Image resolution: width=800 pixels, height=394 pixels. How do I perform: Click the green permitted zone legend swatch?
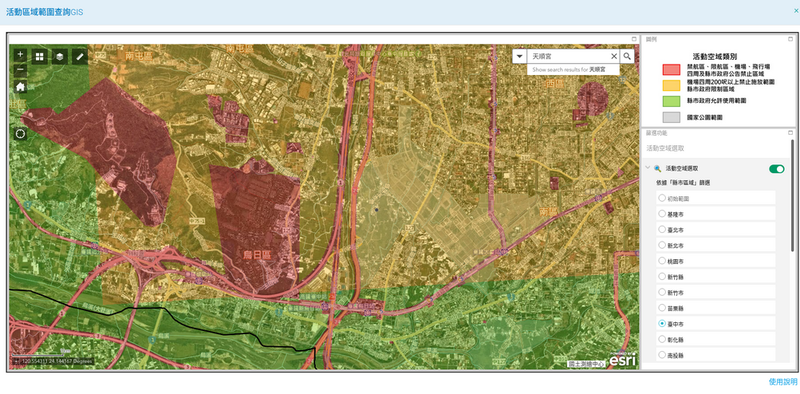click(671, 101)
